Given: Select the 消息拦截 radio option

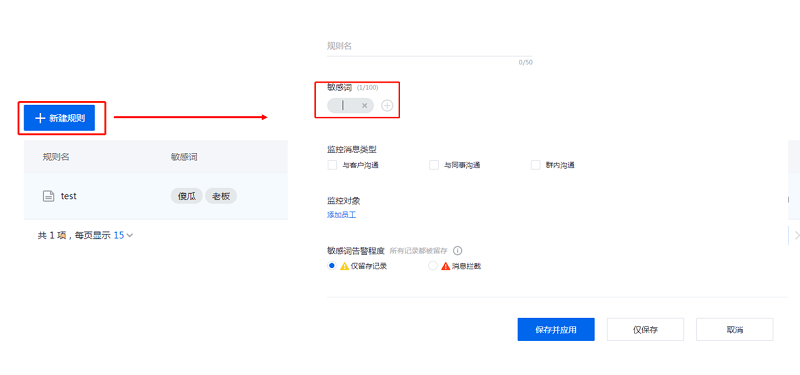Looking at the screenshot, I should pyautogui.click(x=433, y=265).
